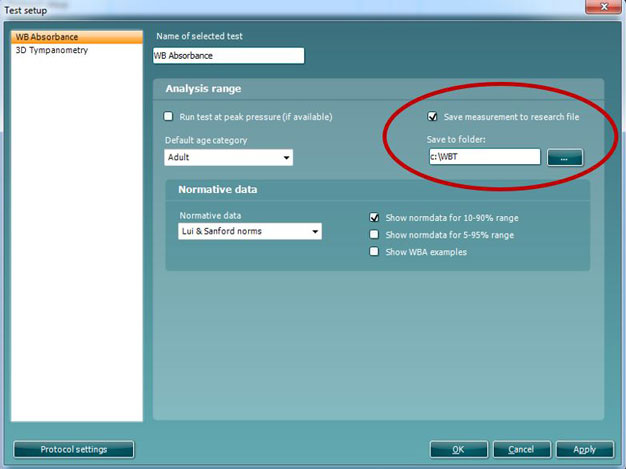
Task: Click the Default age category label
Action: point(206,141)
